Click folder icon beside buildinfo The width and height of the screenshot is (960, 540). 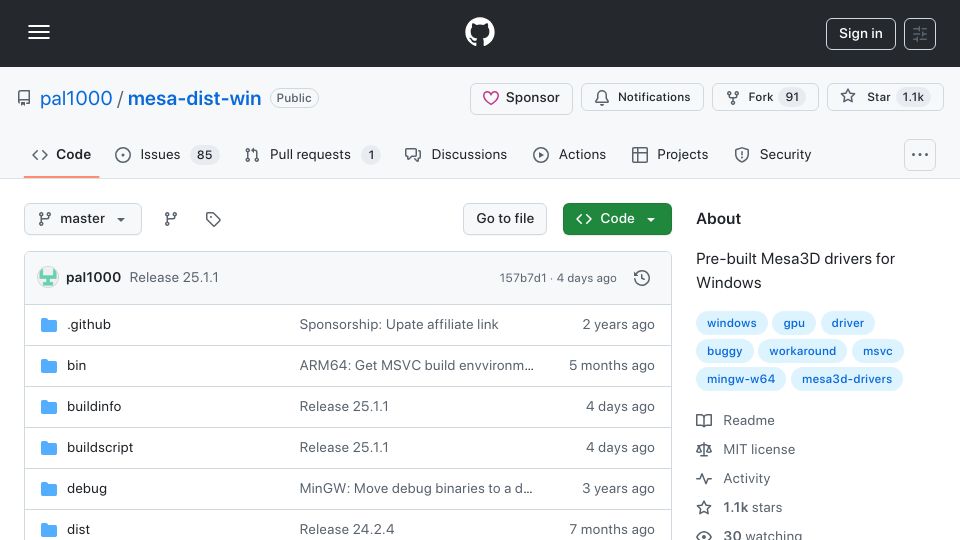(x=49, y=407)
